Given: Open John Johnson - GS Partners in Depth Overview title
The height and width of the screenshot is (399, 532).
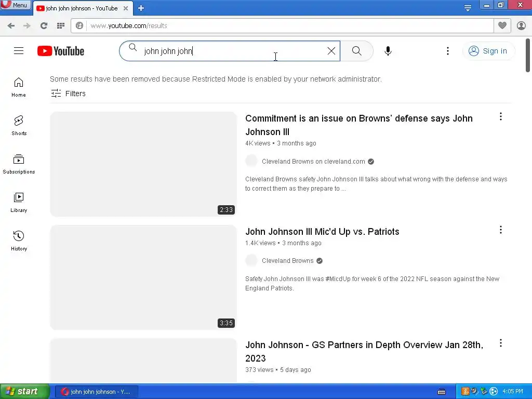Looking at the screenshot, I should (x=364, y=352).
